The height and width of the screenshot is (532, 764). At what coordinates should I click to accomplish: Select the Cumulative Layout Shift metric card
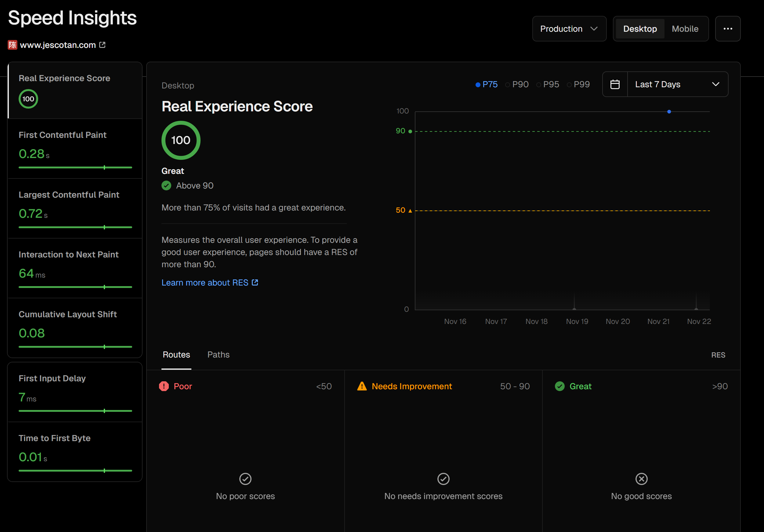coord(75,328)
